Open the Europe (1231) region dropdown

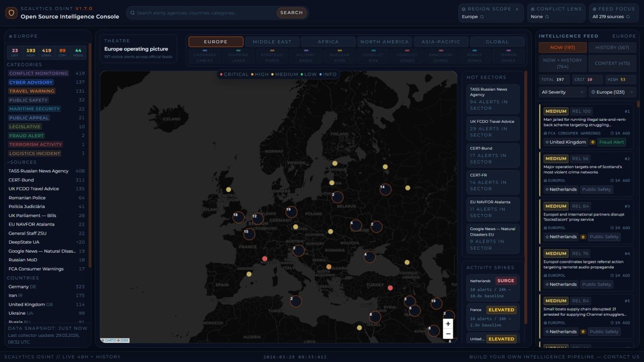pos(612,92)
